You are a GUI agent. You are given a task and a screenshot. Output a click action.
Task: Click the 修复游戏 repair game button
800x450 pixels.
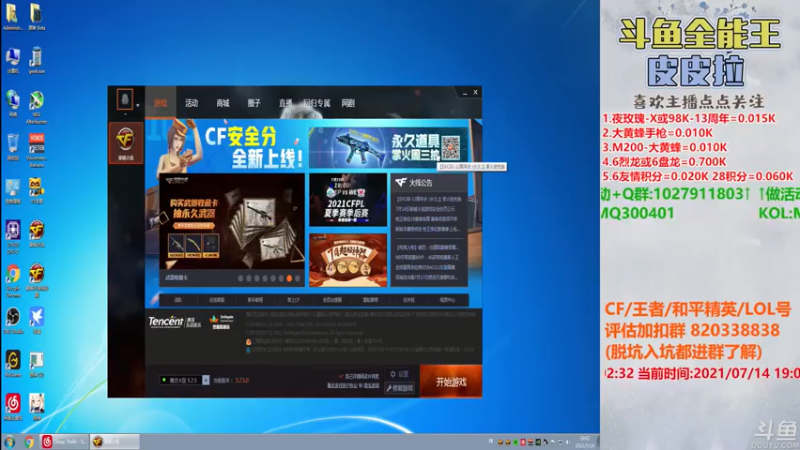click(x=399, y=388)
